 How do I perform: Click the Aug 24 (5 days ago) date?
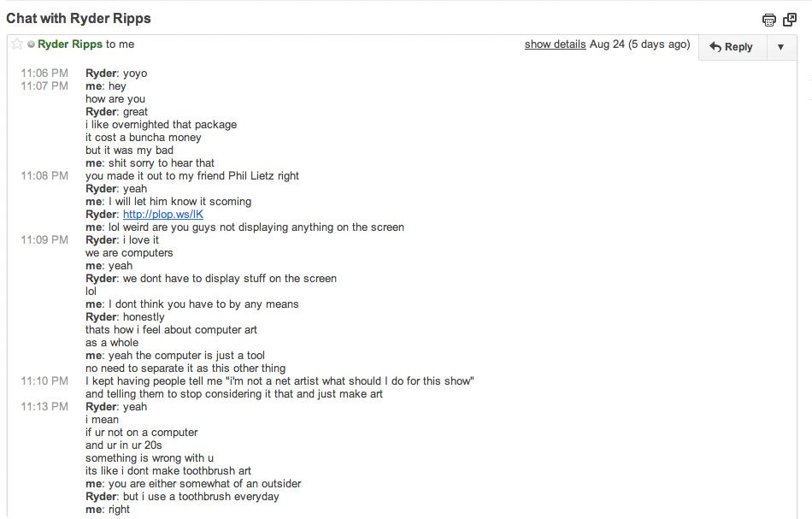(639, 44)
